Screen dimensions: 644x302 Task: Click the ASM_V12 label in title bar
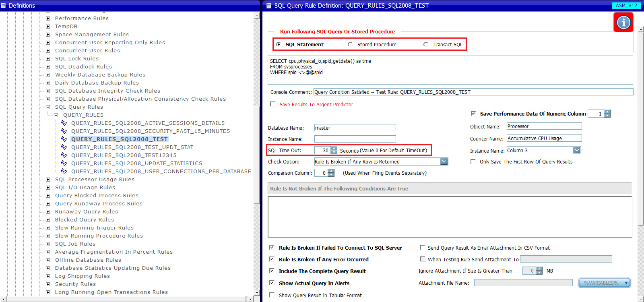coord(626,6)
